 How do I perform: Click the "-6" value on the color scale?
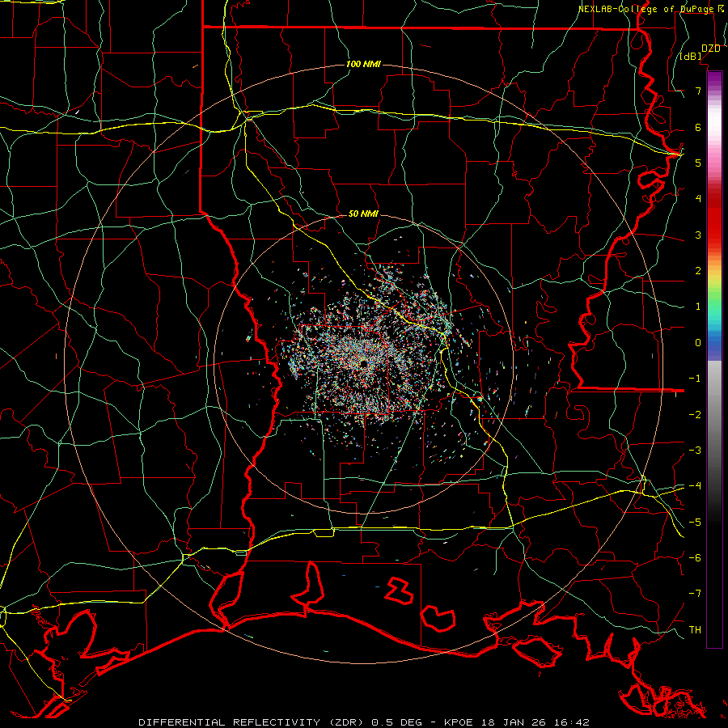(695, 557)
